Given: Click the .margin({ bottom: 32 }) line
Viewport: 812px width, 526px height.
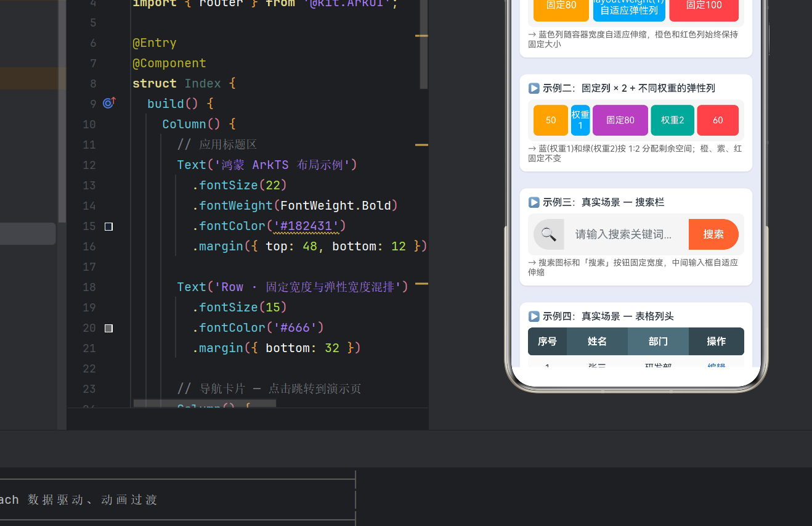Looking at the screenshot, I should coord(276,348).
